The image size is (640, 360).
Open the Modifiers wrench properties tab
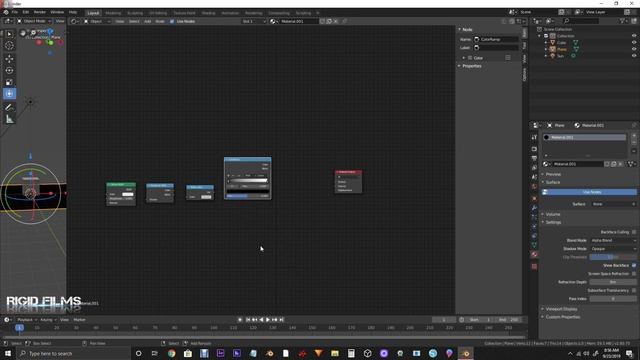(534, 208)
